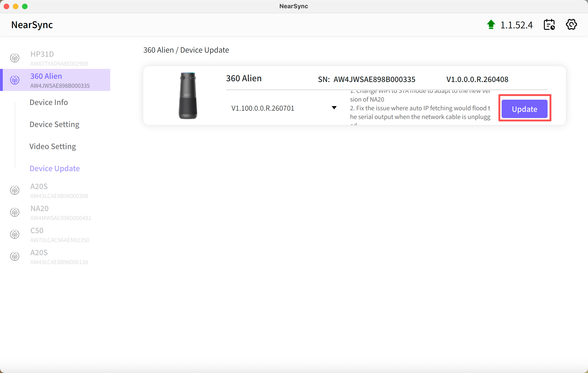Select the last A20S device AW43LCAE8B98000138
Screen dimensions: 588x373
click(x=55, y=257)
